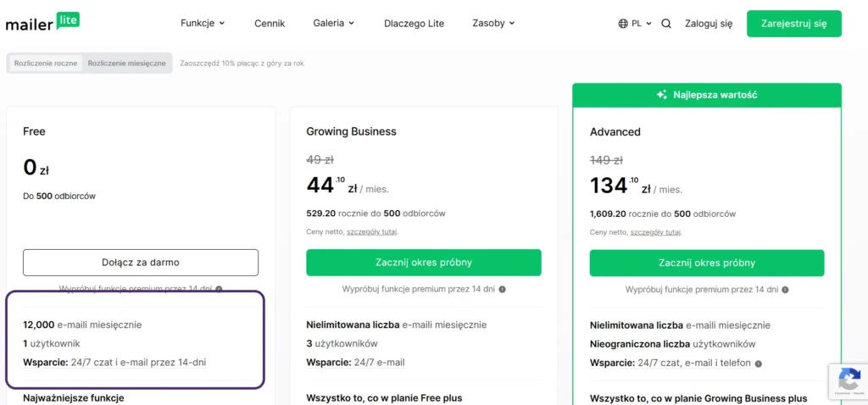Click Wszystko to, co w planie Growing Business plus
The width and height of the screenshot is (868, 405).
[698, 398]
